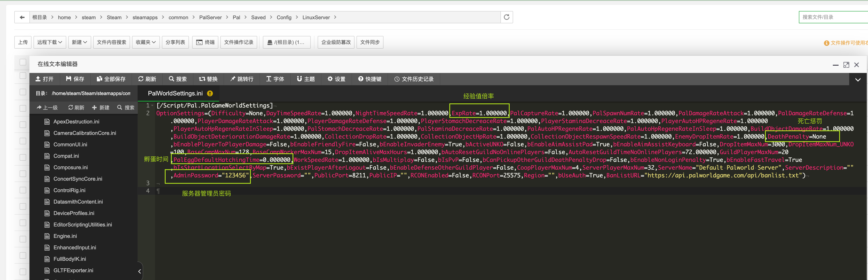Click the Upload button
This screenshot has width=868, height=280.
[23, 42]
